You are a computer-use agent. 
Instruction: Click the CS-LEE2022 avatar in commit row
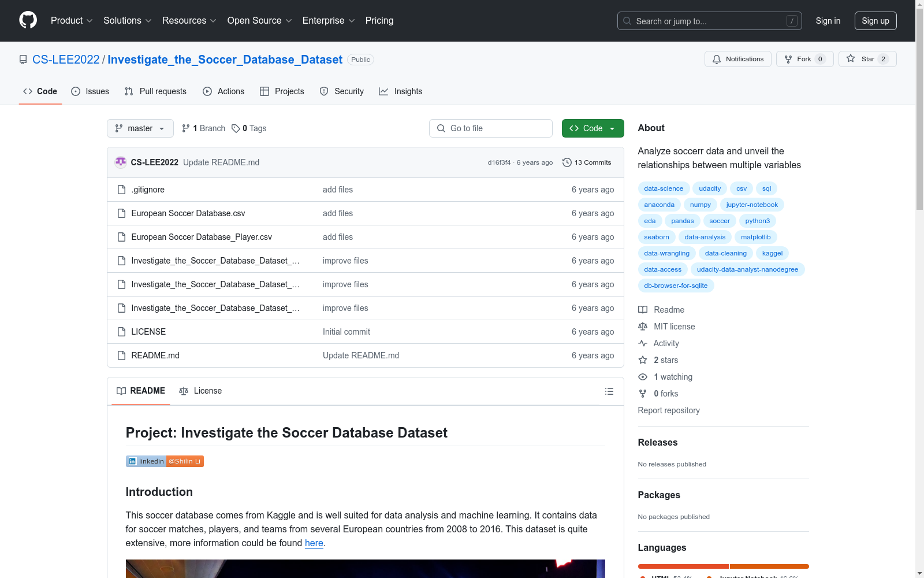click(x=121, y=162)
